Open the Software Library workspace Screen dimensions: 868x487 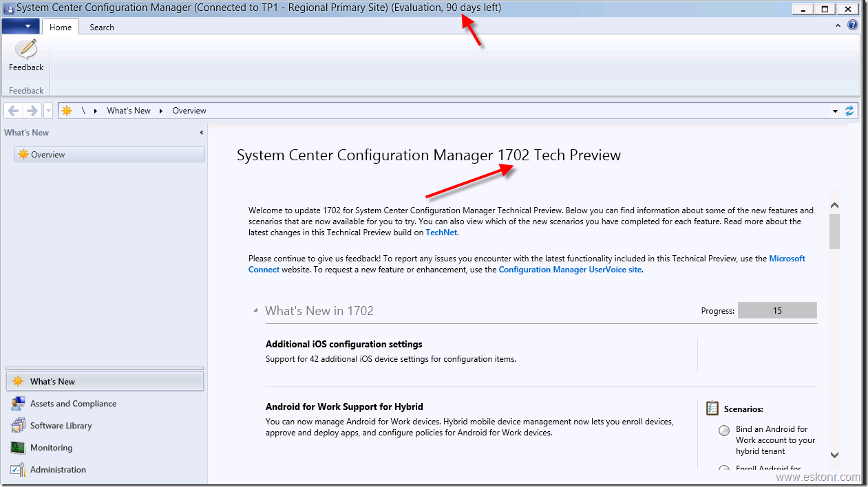point(105,426)
